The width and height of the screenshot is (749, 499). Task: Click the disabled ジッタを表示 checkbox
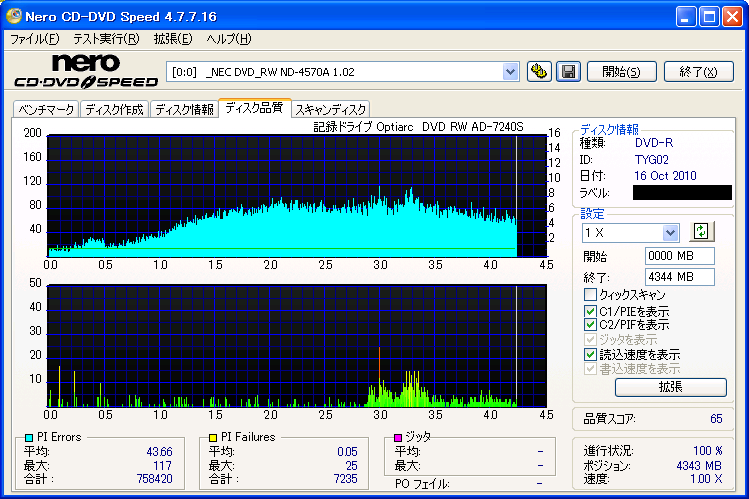[x=590, y=340]
